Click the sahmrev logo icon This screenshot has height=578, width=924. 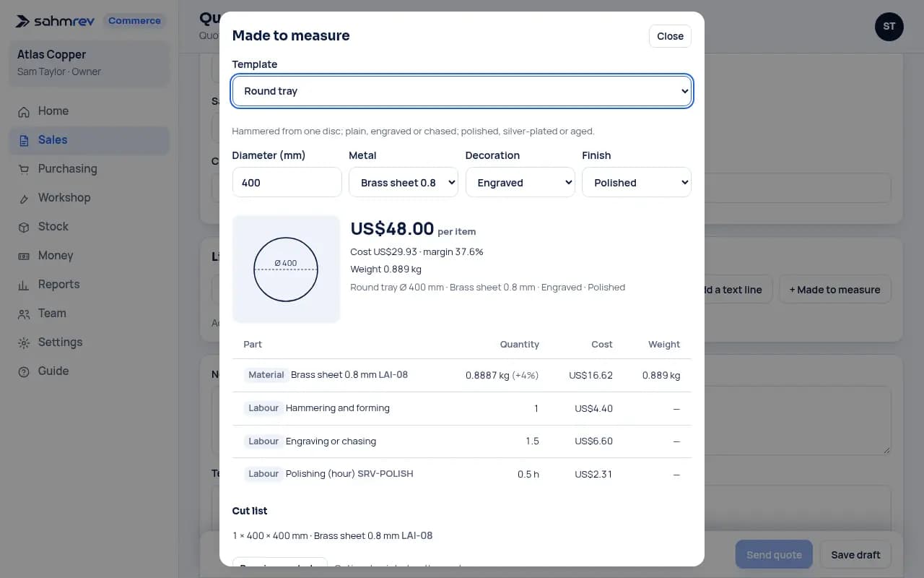click(24, 21)
